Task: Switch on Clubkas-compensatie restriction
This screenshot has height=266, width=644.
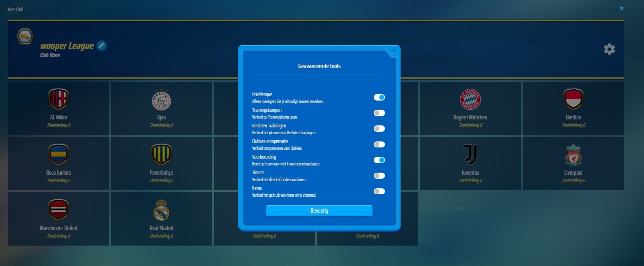Action: point(379,145)
